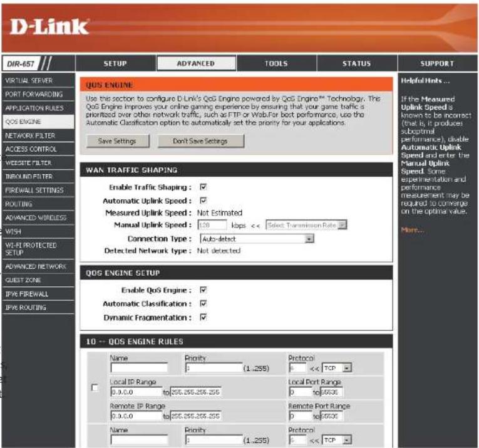This screenshot has height=448, width=479.
Task: Go to Application Rules page
Action: [38, 108]
